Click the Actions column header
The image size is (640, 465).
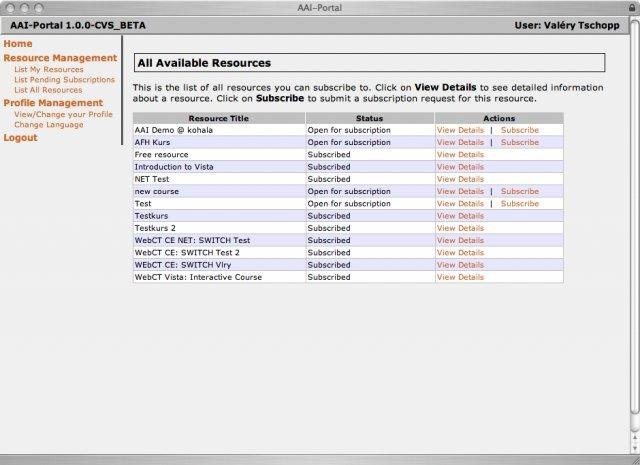499,118
